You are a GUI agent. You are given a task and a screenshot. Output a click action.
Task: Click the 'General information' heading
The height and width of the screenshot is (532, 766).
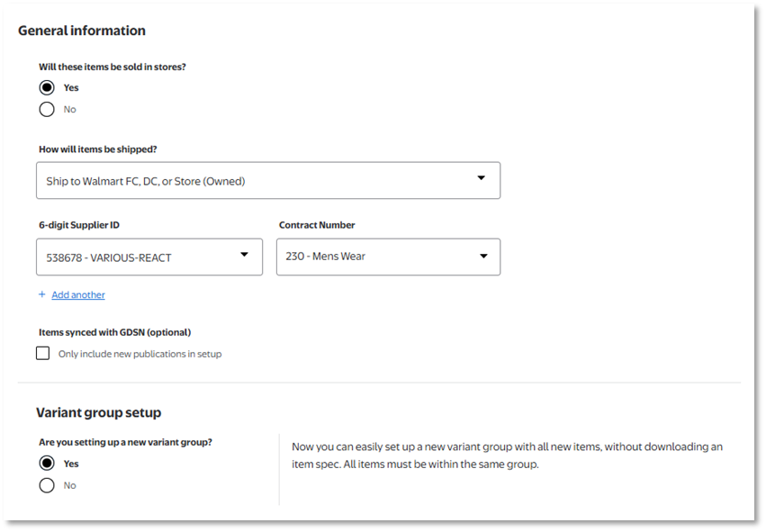coord(82,31)
